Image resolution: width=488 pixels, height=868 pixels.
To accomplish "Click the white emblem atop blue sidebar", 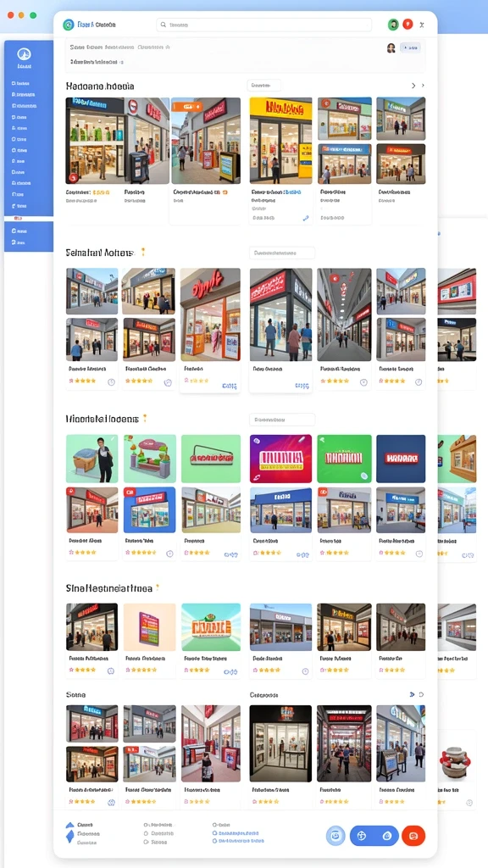I will click(24, 53).
